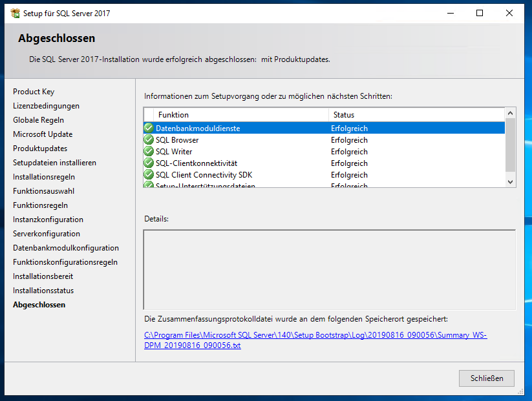
Task: Click green checkmark icon beside SQL Browser
Action: [149, 139]
